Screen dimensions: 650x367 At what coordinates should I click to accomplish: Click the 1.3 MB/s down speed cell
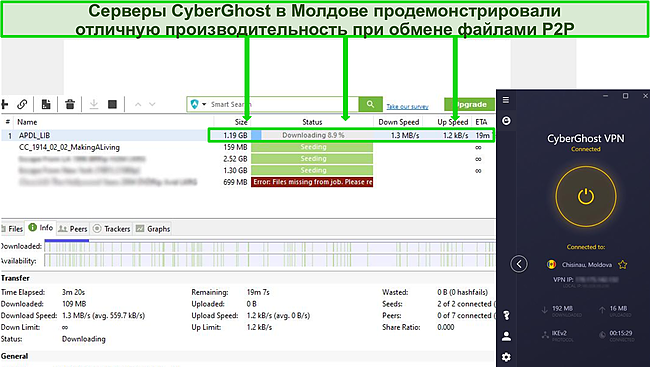pos(405,135)
